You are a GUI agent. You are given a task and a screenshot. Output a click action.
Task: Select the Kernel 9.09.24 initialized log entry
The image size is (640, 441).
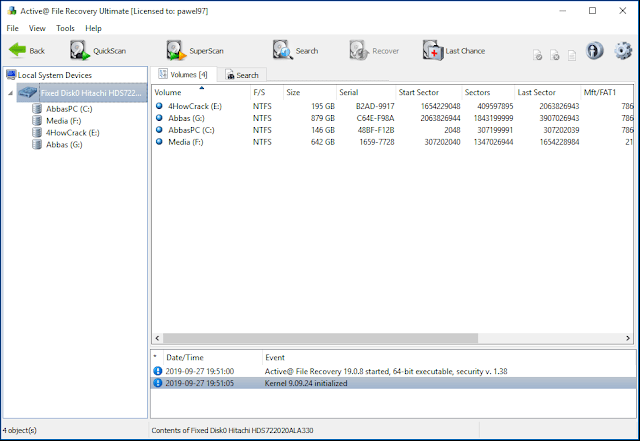pyautogui.click(x=393, y=383)
